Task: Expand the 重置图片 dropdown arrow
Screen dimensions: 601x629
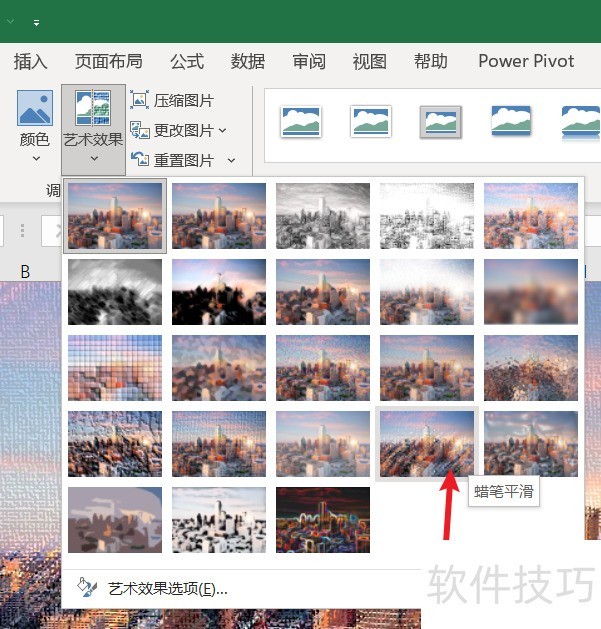Action: pyautogui.click(x=231, y=160)
